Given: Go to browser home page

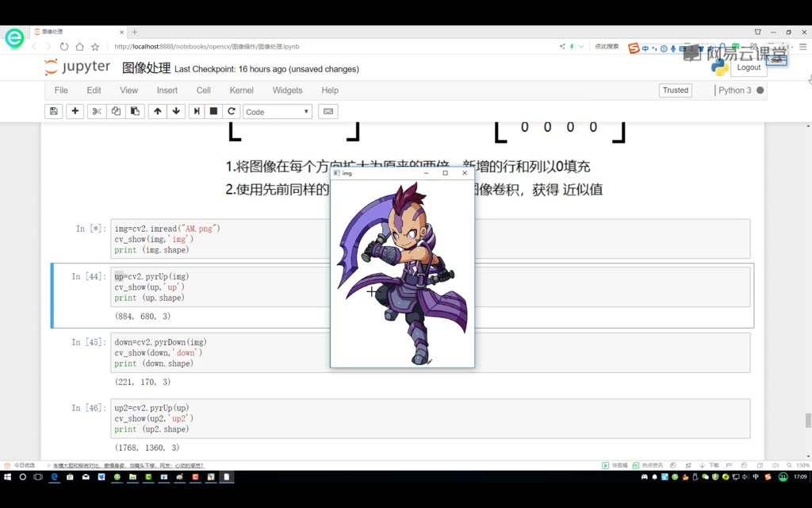Looking at the screenshot, I should 80,47.
